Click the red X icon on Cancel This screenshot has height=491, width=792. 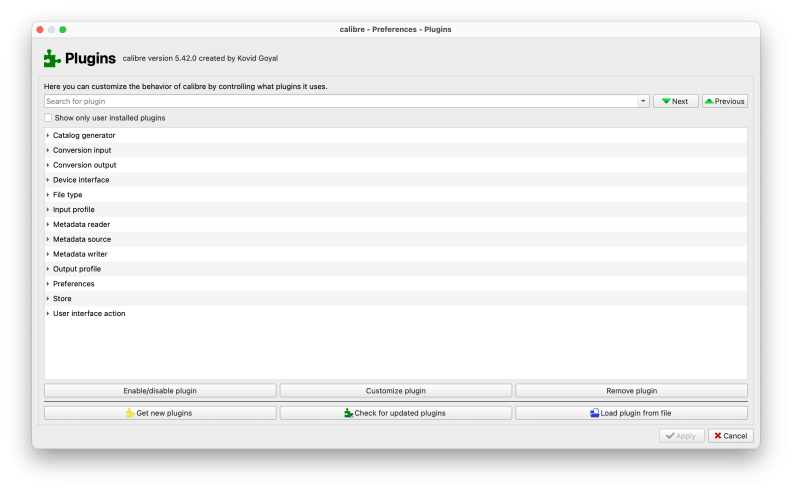(718, 435)
